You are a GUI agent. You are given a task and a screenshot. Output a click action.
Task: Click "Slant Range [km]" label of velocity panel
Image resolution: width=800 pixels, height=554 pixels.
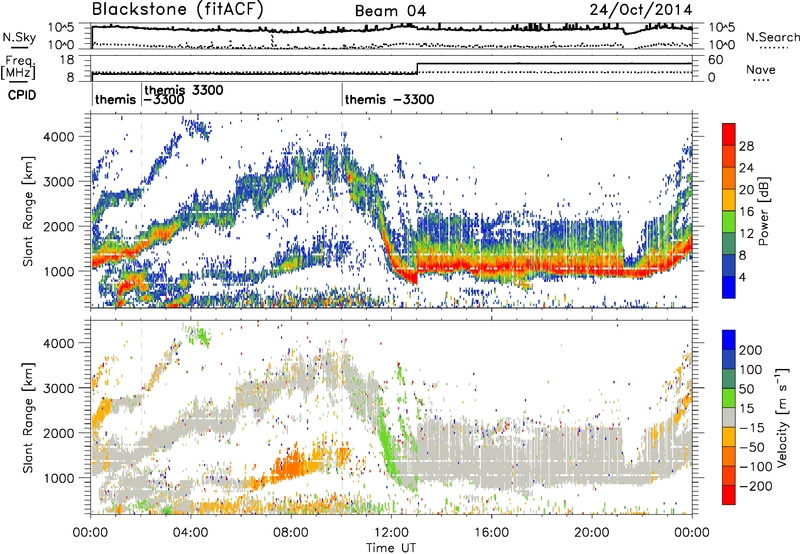point(28,418)
